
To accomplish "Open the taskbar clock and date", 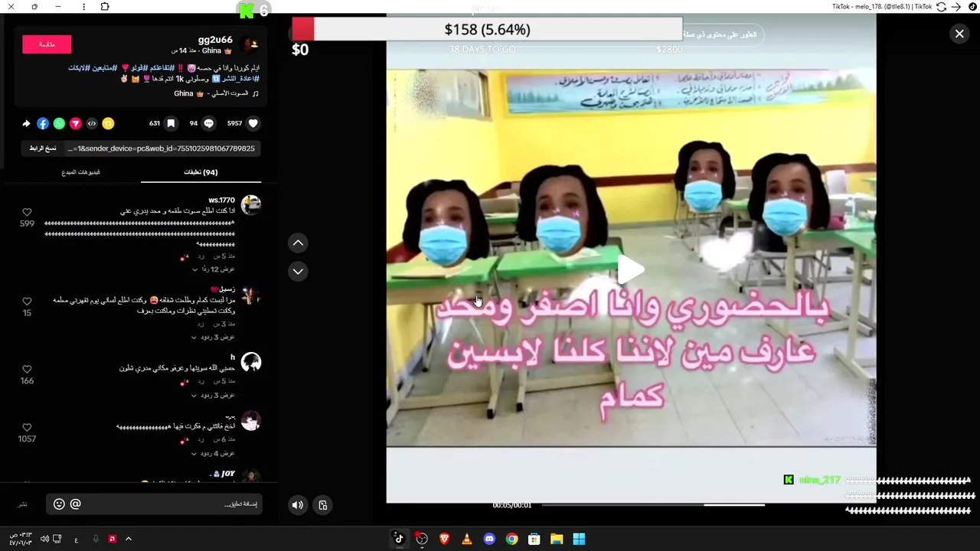I will [x=21, y=539].
